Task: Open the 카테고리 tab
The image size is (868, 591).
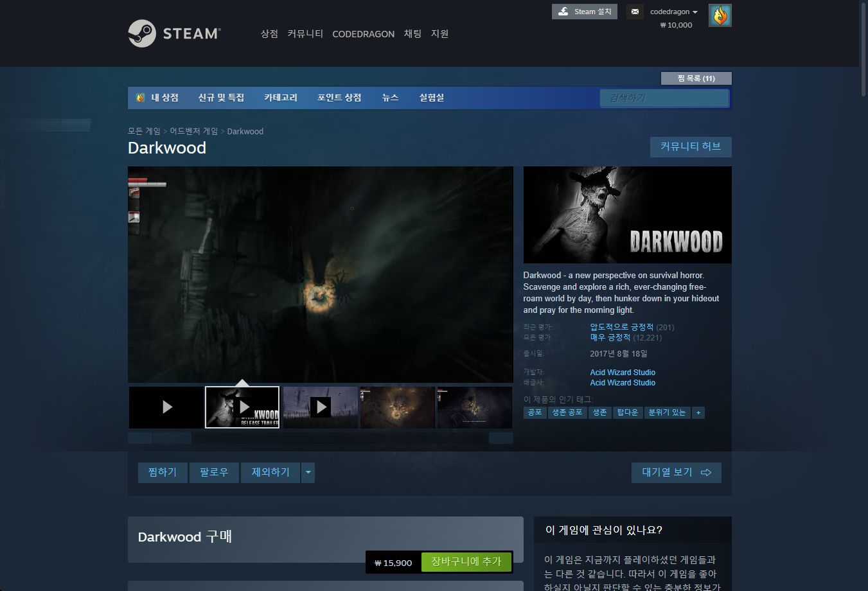Action: [x=281, y=98]
